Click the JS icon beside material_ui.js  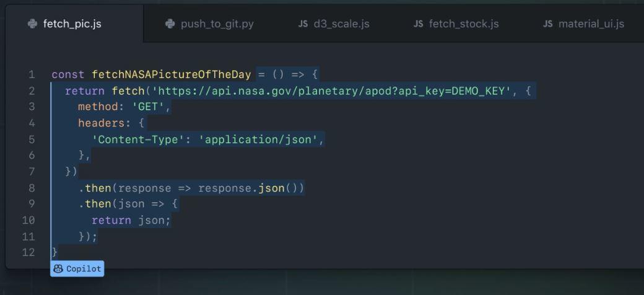(x=547, y=24)
